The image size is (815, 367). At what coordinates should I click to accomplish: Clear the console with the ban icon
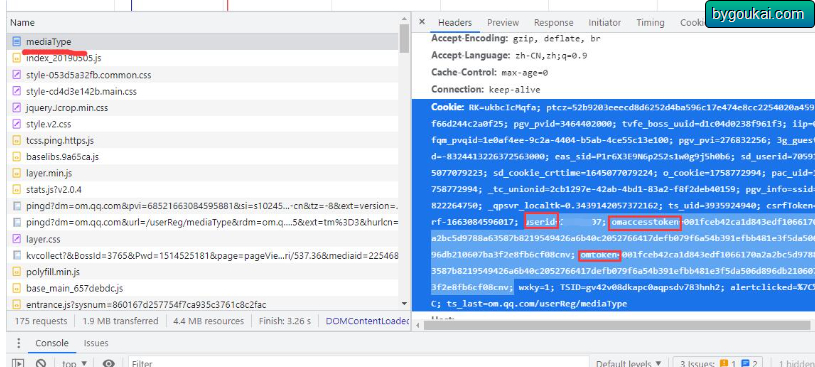[41, 363]
